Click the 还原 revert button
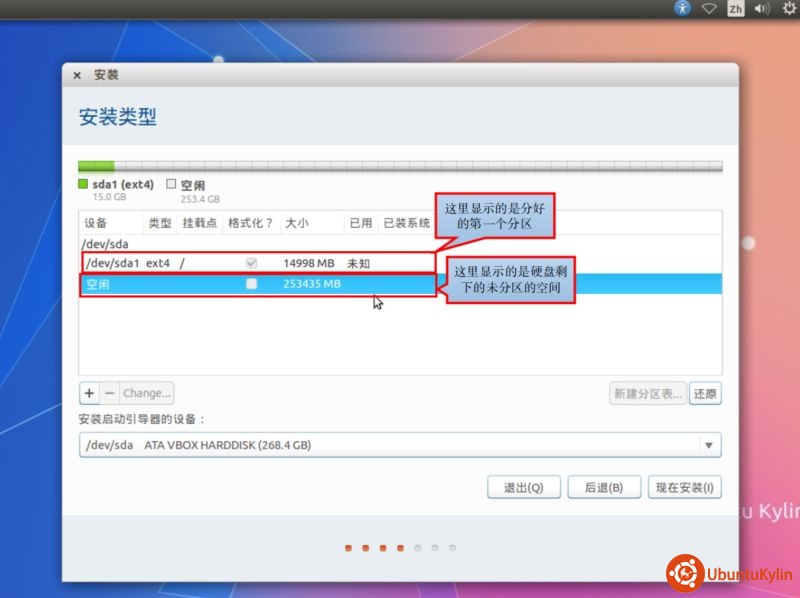Image resolution: width=800 pixels, height=598 pixels. coord(704,393)
